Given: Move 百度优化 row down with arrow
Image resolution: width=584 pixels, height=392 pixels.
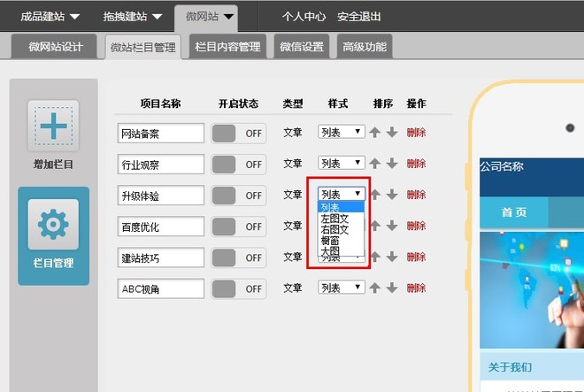Looking at the screenshot, I should [x=391, y=227].
